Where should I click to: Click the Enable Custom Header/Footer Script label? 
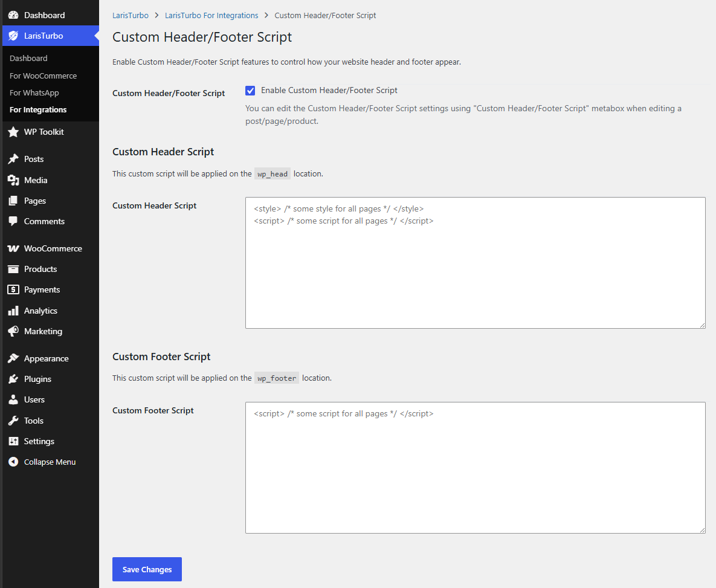(x=329, y=91)
